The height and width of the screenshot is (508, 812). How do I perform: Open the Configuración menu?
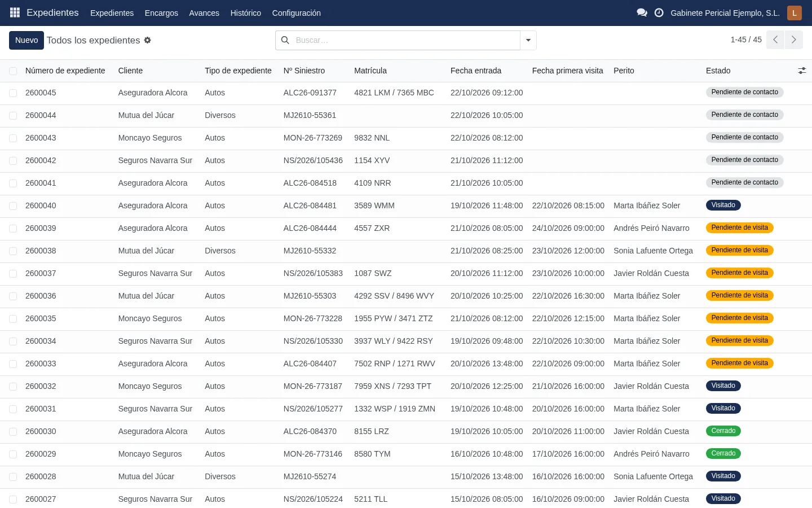[x=297, y=13]
